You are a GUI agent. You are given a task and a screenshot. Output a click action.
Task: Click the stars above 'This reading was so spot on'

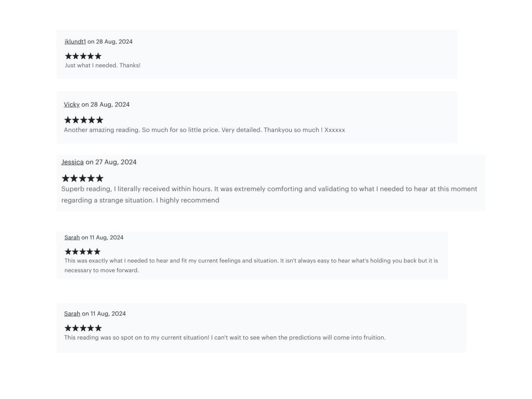pos(83,328)
